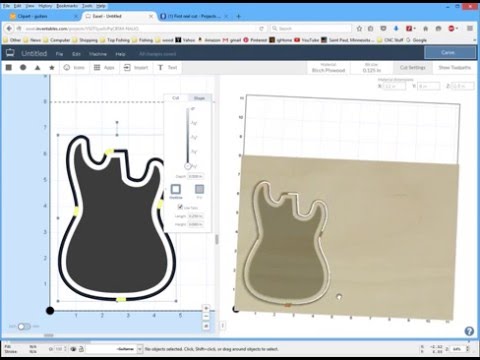Open the YouTube bookmark
Image resolution: width=480 pixels, height=360 pixels.
click(x=307, y=40)
